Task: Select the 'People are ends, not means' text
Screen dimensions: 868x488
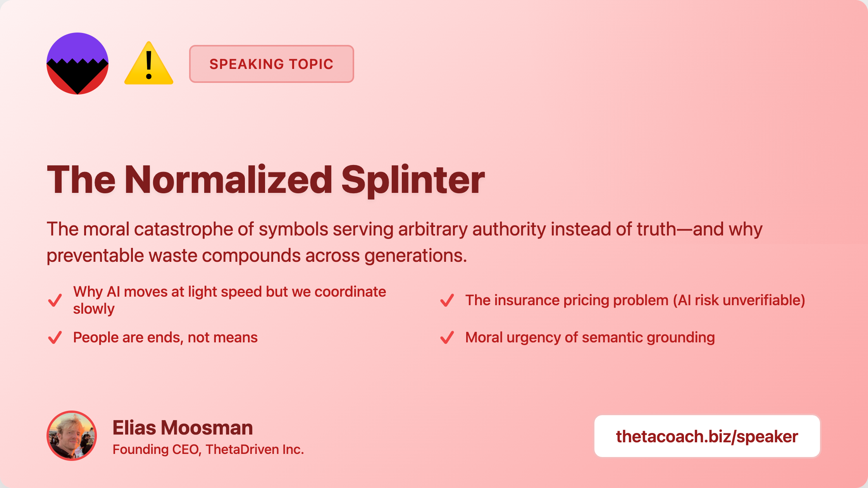Action: click(x=165, y=337)
